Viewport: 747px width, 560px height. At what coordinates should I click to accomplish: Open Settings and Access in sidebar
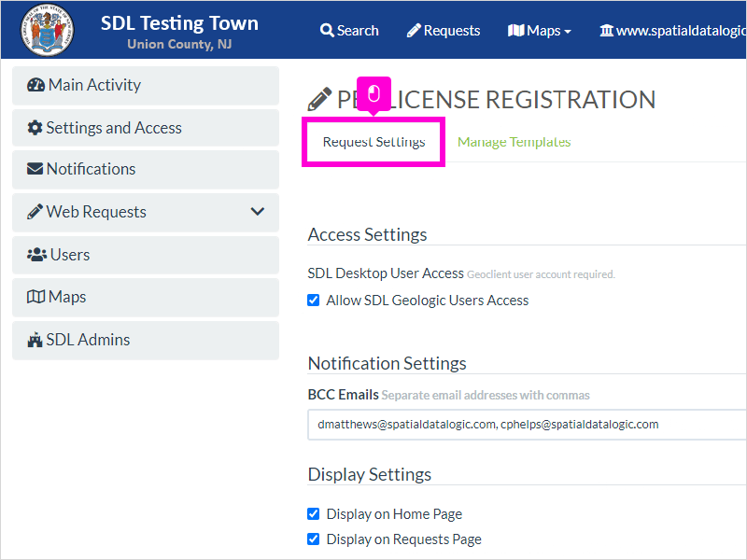(x=146, y=128)
